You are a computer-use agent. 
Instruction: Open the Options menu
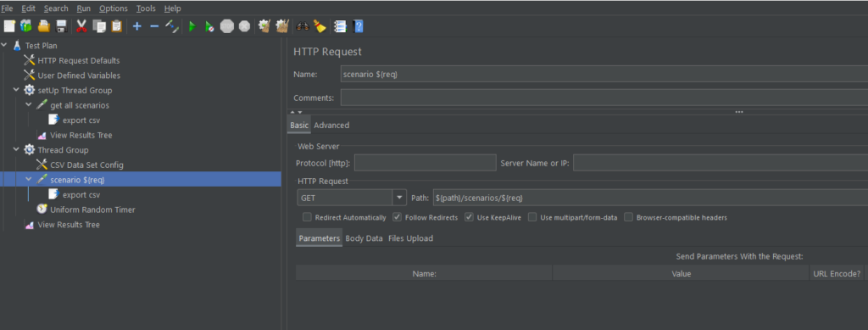(x=114, y=8)
